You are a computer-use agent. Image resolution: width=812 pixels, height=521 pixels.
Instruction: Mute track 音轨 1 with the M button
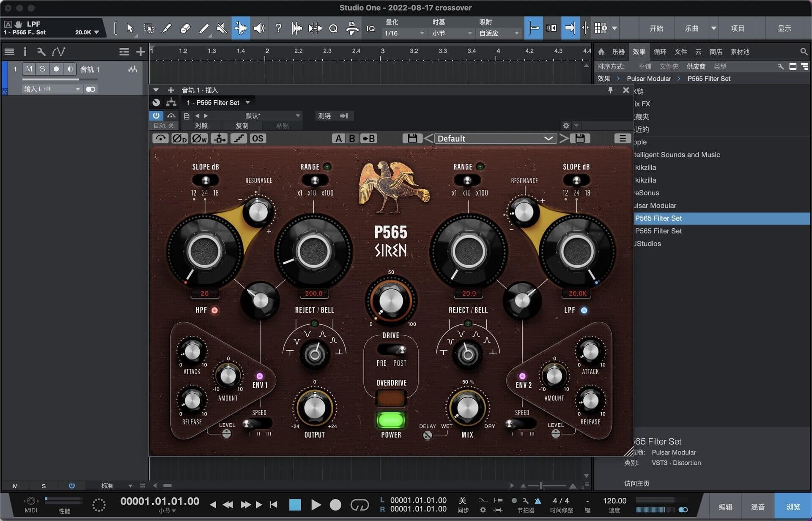(x=28, y=69)
